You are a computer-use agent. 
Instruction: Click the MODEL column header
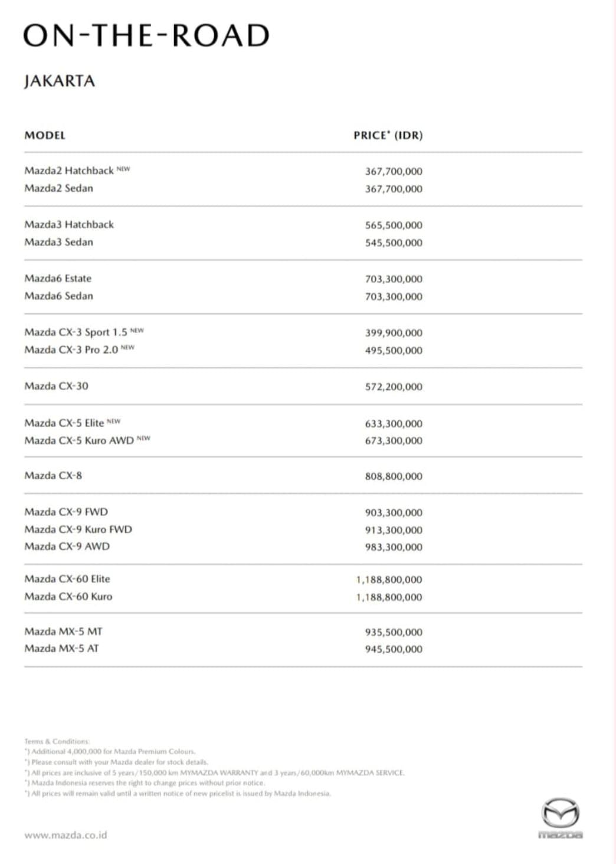click(45, 135)
